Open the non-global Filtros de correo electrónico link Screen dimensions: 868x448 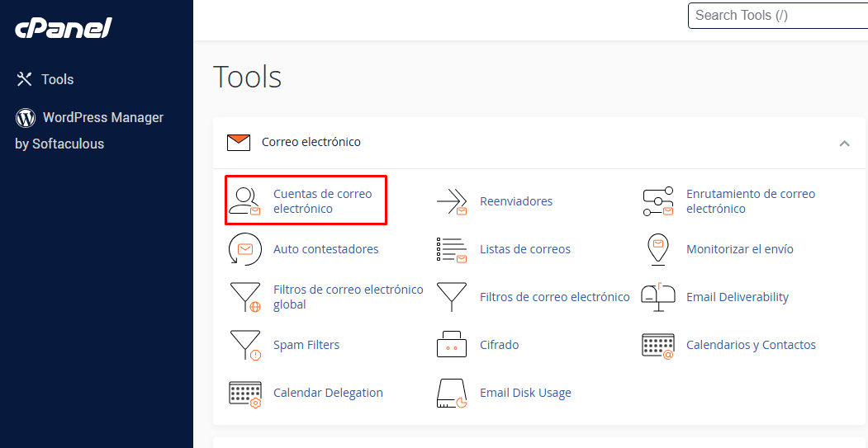pyautogui.click(x=554, y=297)
